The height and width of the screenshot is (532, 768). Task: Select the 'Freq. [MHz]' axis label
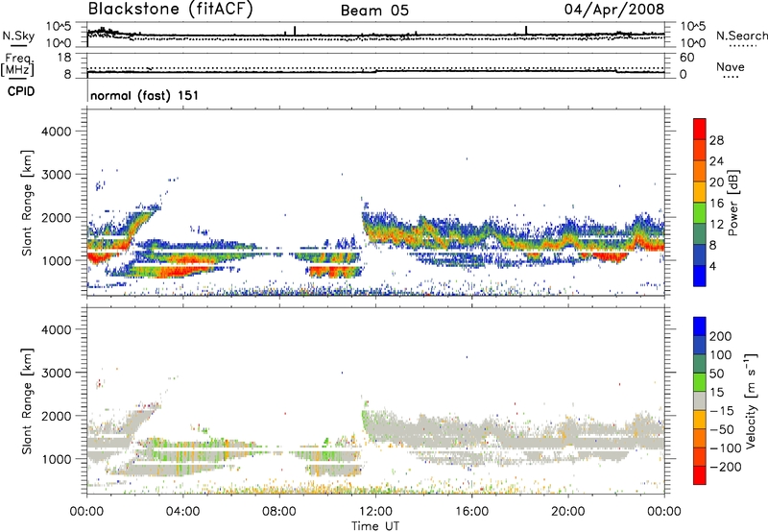18,65
